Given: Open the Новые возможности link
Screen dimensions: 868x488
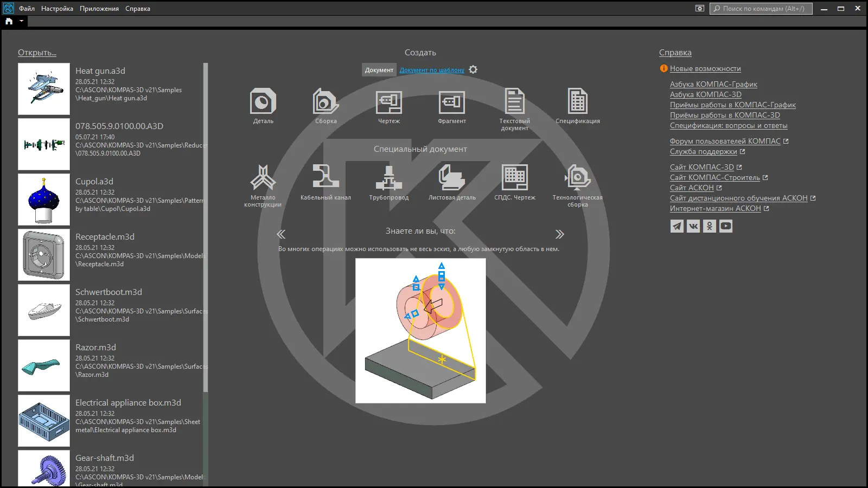Looking at the screenshot, I should [x=705, y=69].
